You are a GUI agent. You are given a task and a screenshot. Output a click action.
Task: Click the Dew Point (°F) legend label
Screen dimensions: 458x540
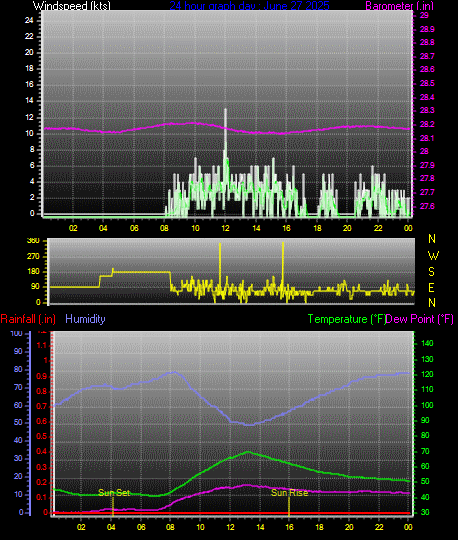[419, 319]
